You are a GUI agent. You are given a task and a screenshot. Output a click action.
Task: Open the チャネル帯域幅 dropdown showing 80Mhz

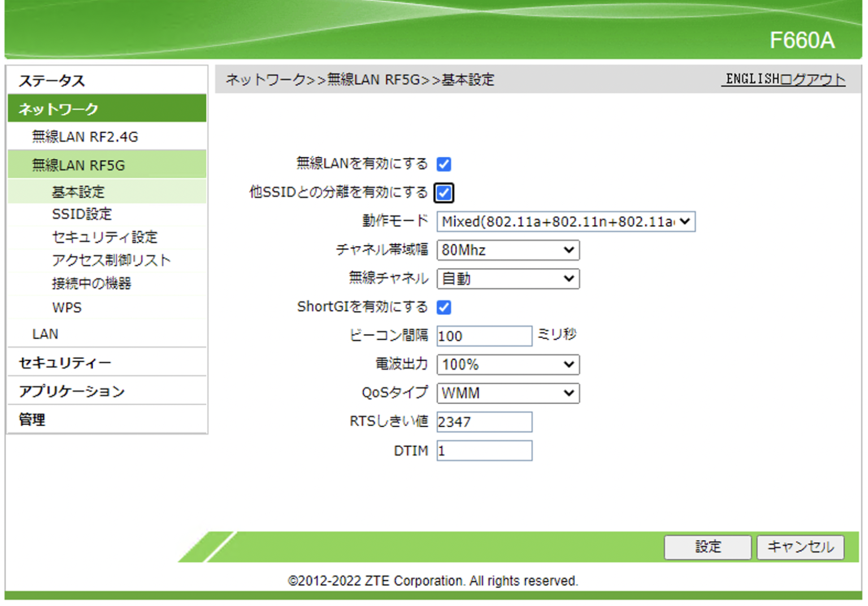coord(508,250)
